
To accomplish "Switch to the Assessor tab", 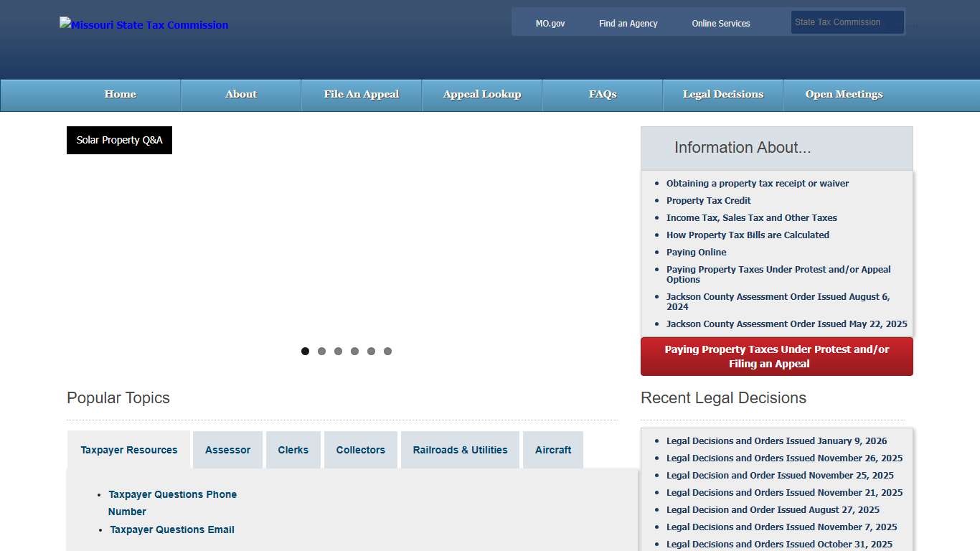I will [227, 450].
